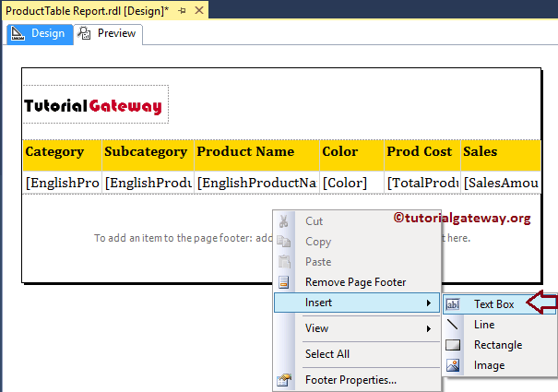Viewport: 558px width, 392px height.
Task: Open the View submenu entry
Action: (x=357, y=328)
